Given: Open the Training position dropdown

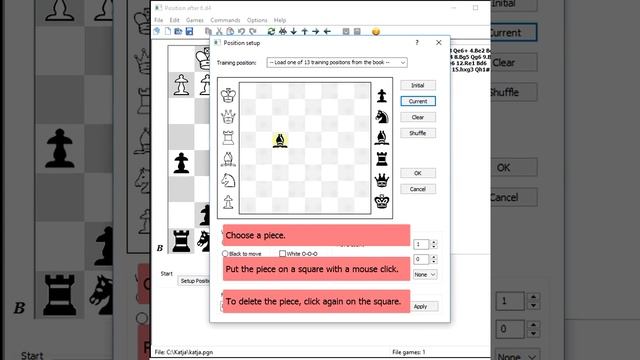Looking at the screenshot, I should pyautogui.click(x=337, y=62).
